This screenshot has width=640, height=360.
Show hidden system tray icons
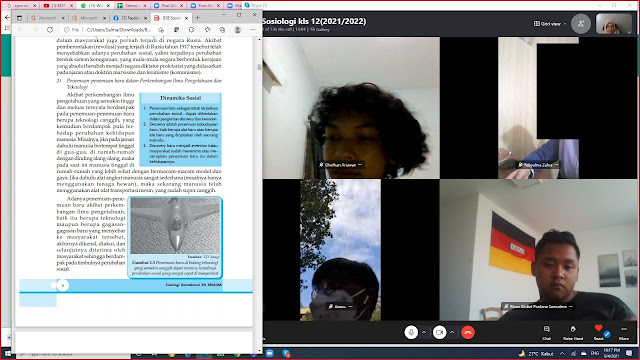[562, 353]
